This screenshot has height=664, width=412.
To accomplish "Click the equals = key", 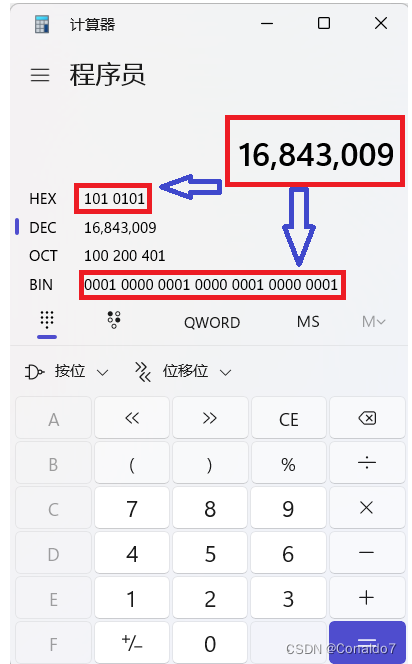I will coord(367,642).
